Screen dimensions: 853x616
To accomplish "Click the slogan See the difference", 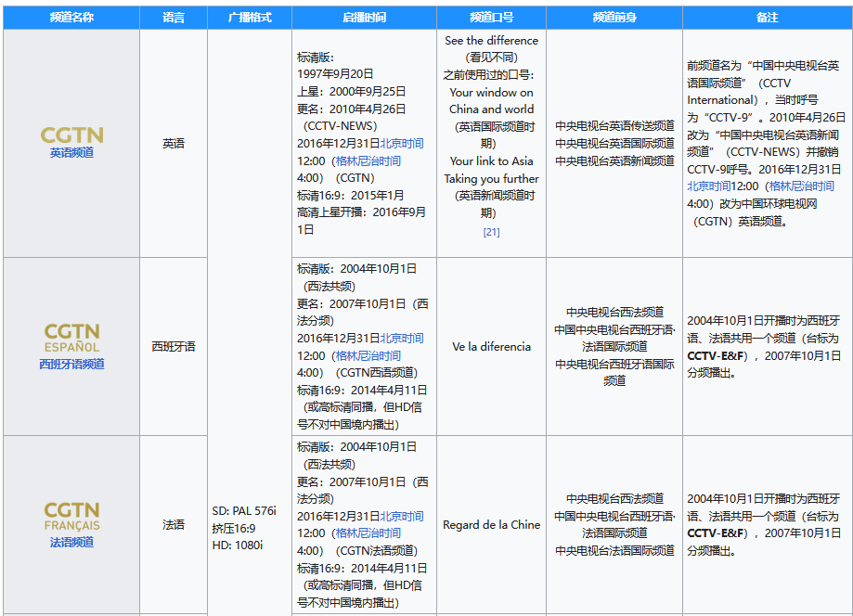I will tap(491, 41).
